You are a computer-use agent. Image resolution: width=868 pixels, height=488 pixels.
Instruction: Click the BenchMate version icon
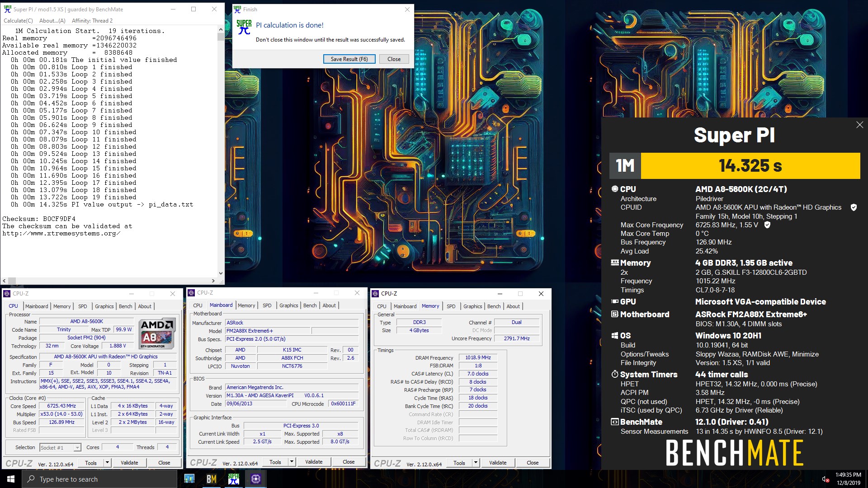[x=614, y=422]
